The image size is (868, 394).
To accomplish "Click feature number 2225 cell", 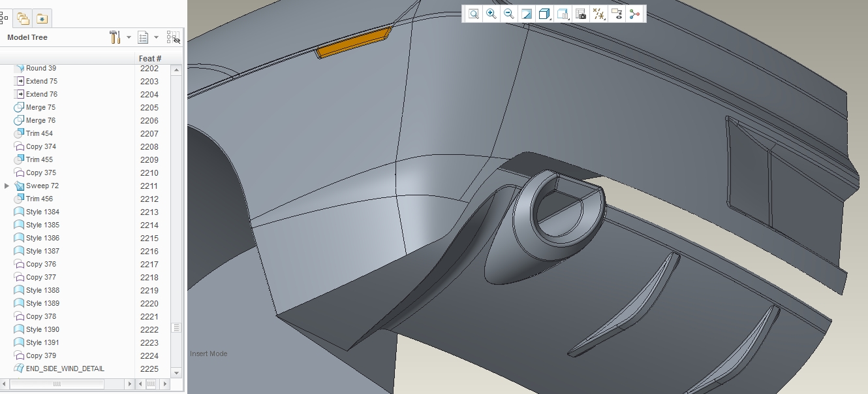I will pos(149,369).
